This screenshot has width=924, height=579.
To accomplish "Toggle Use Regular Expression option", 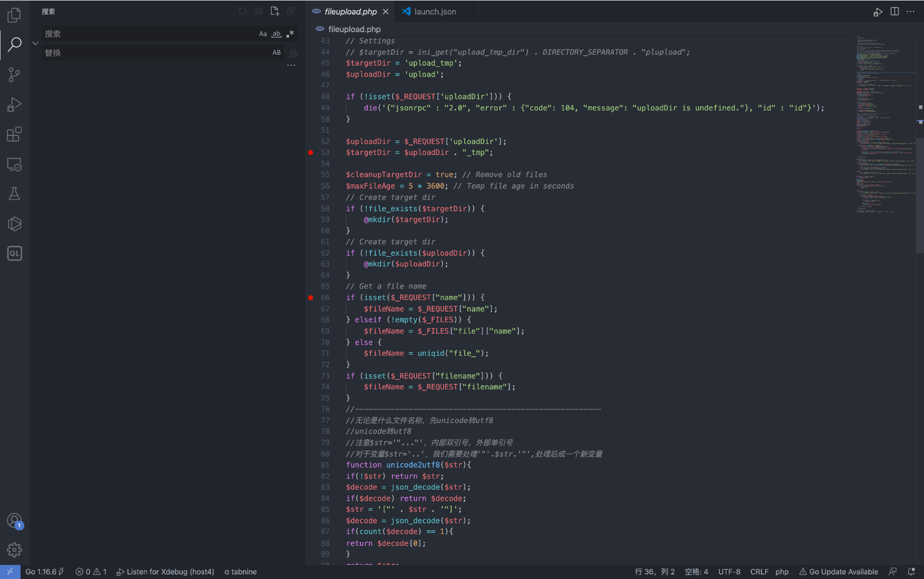I will (x=290, y=34).
